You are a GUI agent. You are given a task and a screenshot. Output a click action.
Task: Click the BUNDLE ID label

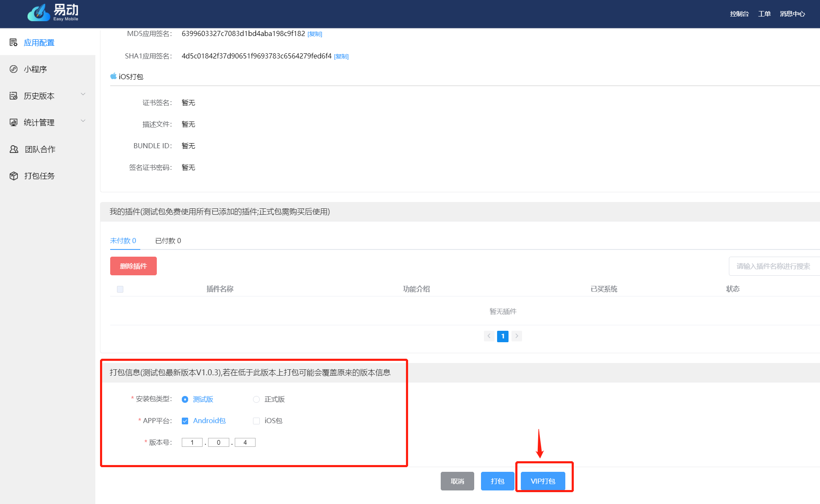[153, 146]
